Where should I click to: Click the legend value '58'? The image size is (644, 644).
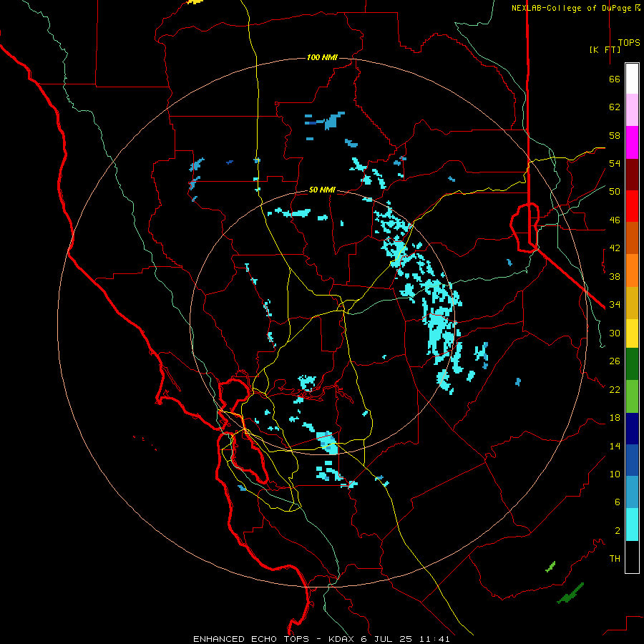tap(615, 135)
